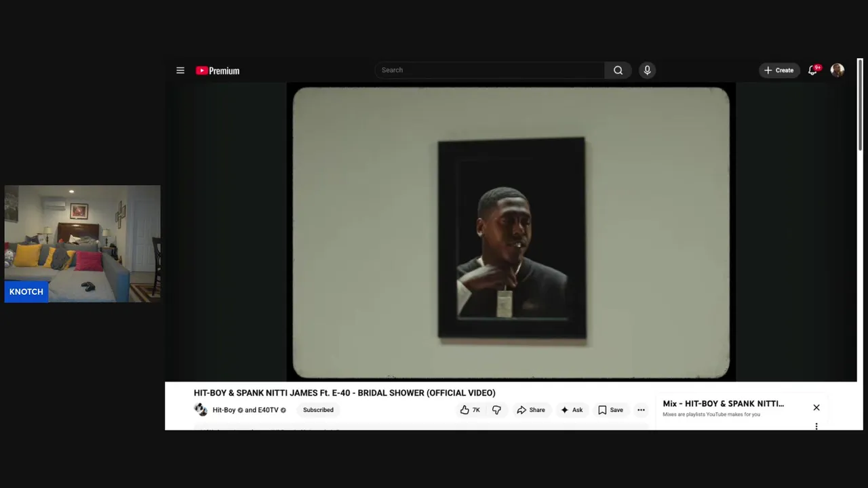Open the Ask AI button
The image size is (868, 488).
(572, 410)
